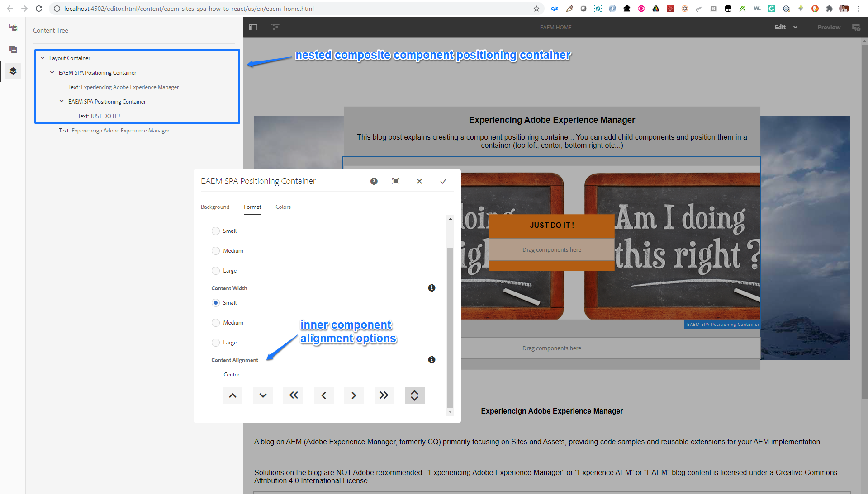Click the page vertical scrollbar thumb
Screen dimensions: 868x494
click(864, 221)
